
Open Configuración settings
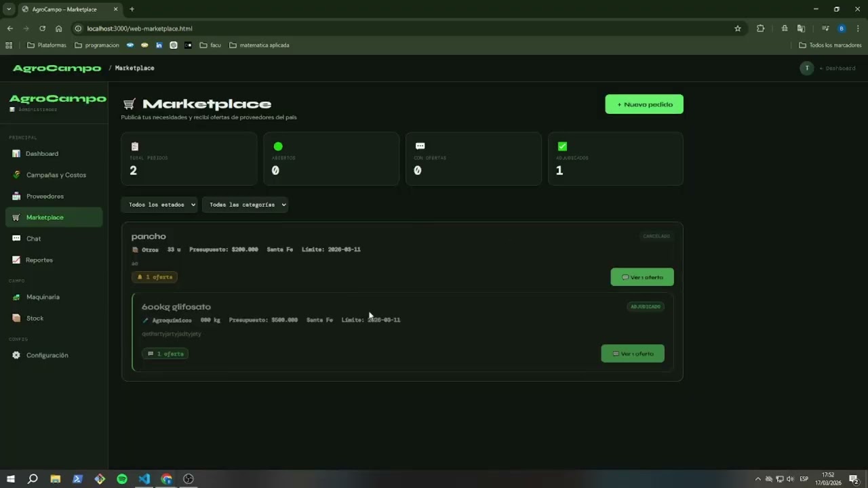coord(54,355)
